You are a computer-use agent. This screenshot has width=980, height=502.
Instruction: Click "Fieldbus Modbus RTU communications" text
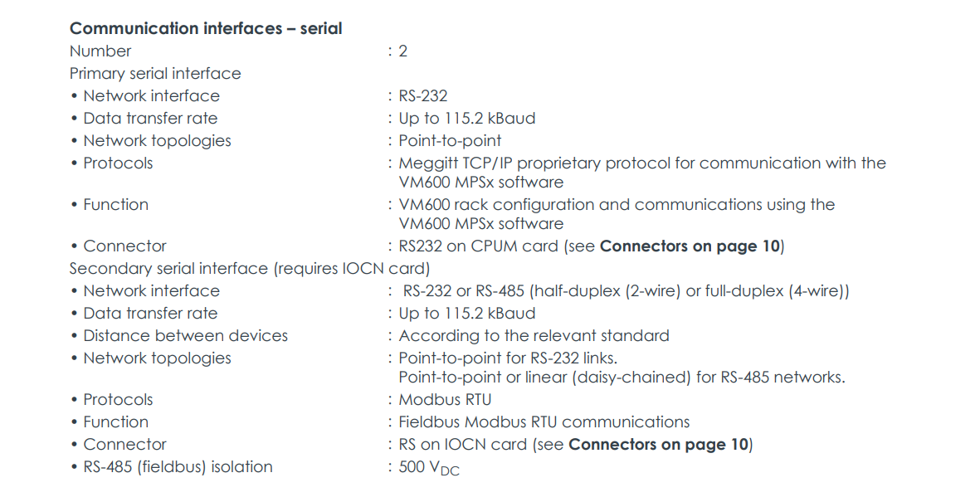click(x=544, y=422)
